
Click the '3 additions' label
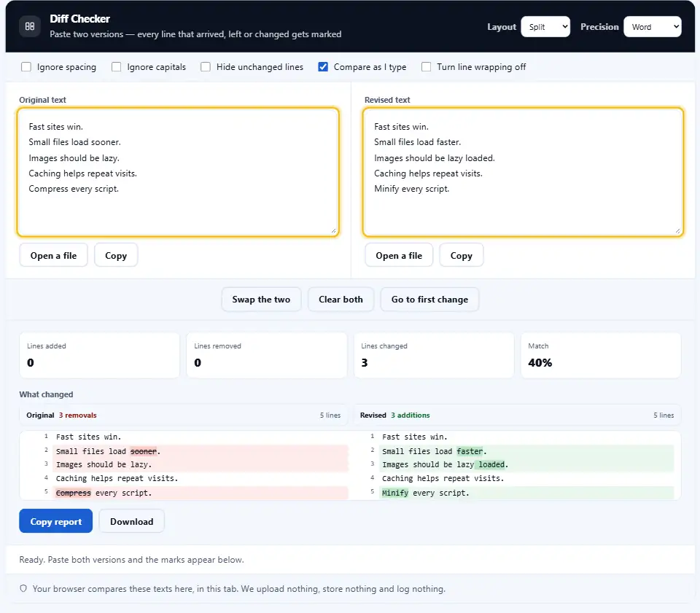pos(411,415)
